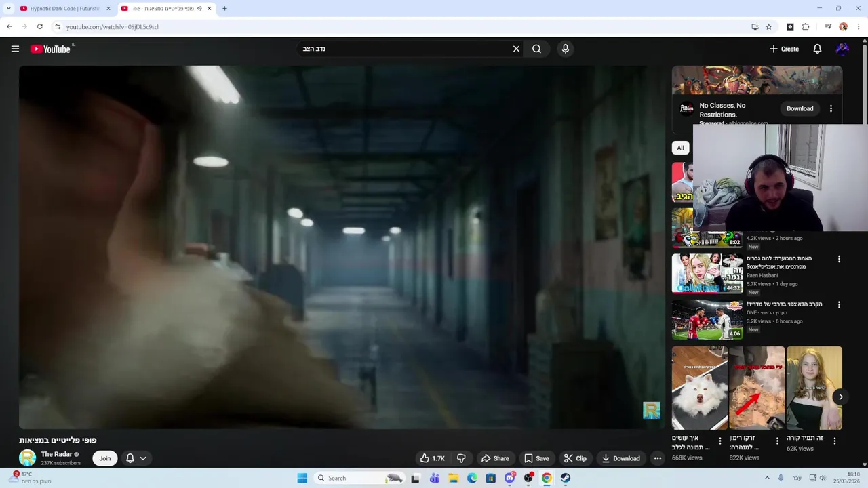This screenshot has width=868, height=488.
Task: Open options menu for the sponsored ad
Action: (831, 108)
